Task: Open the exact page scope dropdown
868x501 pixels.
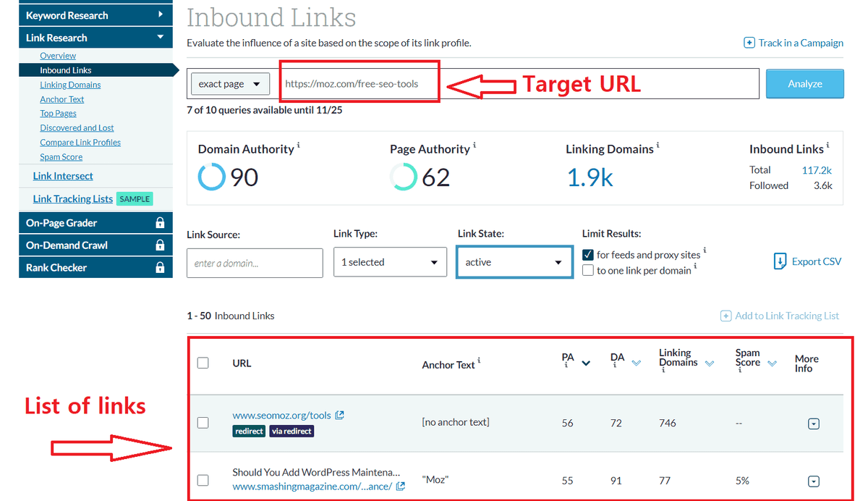Action: coord(230,84)
